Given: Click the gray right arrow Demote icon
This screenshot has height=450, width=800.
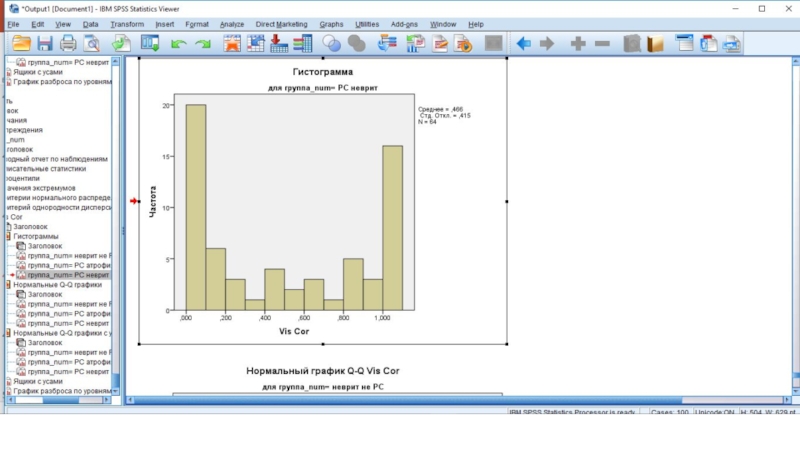Looking at the screenshot, I should click(x=547, y=44).
